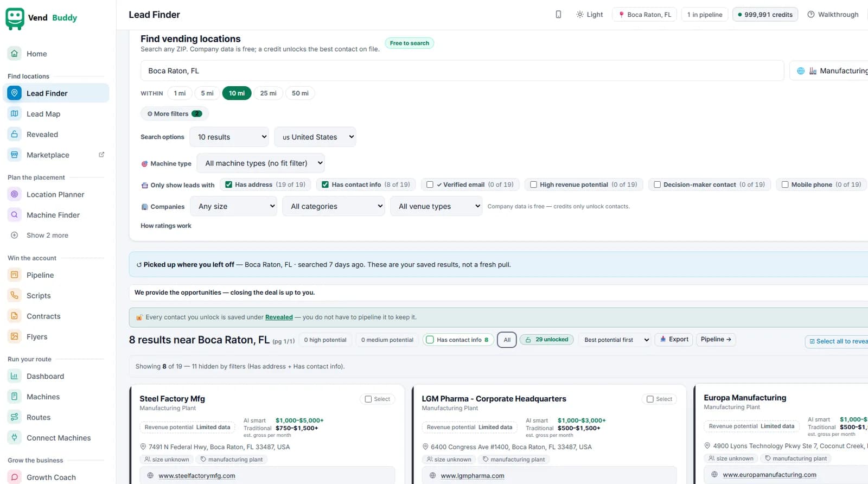
Task: Open www.steelfactorymfg.com link
Action: (x=197, y=475)
